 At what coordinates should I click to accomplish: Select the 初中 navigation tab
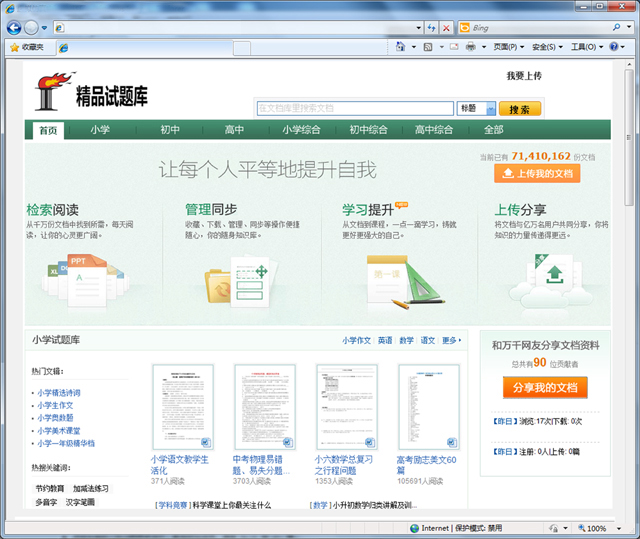(170, 130)
